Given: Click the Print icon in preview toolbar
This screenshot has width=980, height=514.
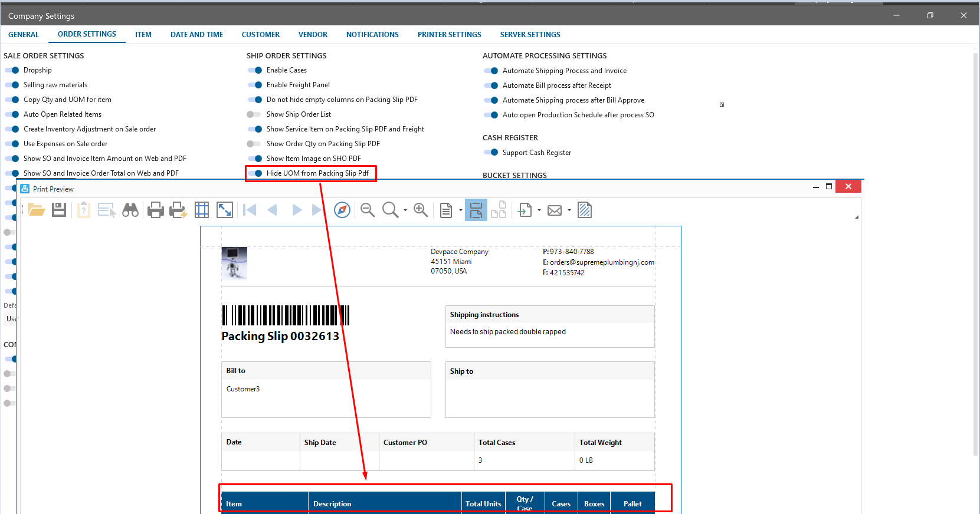Looking at the screenshot, I should pos(156,210).
